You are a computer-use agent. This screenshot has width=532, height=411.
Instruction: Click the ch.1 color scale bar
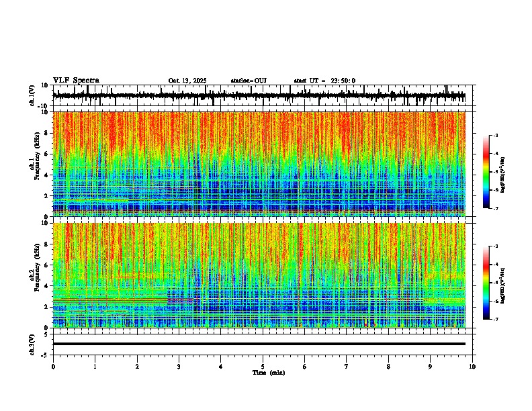click(486, 172)
